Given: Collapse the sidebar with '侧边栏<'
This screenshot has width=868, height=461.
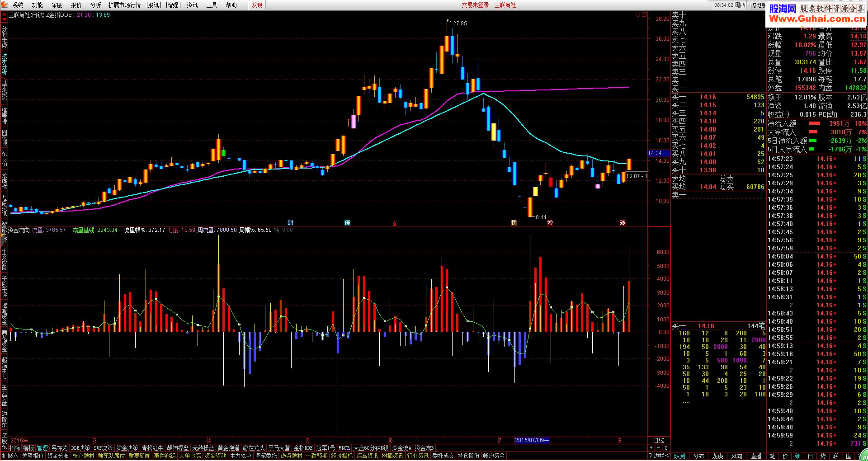Looking at the screenshot, I should coord(659,456).
